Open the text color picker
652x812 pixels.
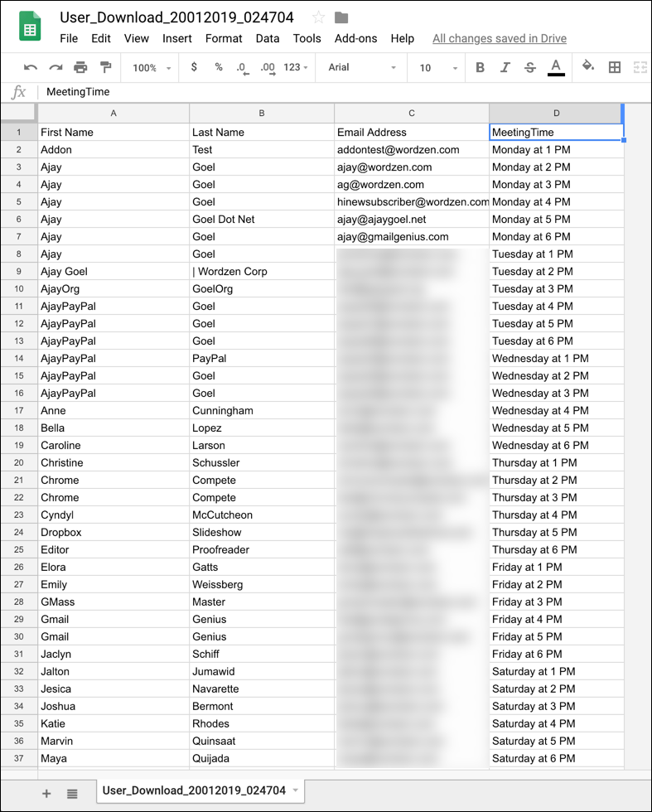[x=556, y=68]
